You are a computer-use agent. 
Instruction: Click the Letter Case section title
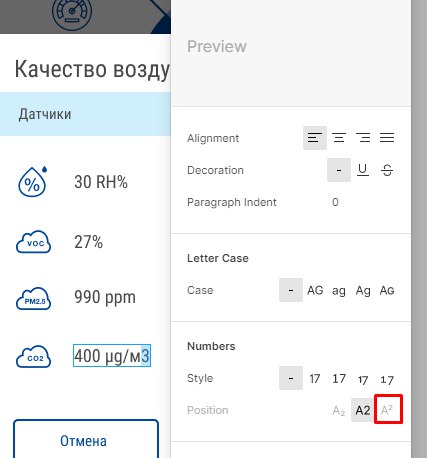[x=218, y=258]
